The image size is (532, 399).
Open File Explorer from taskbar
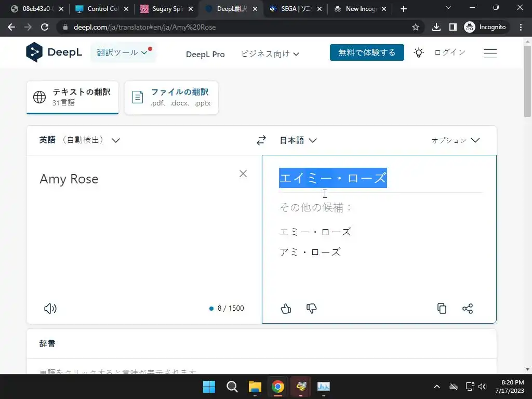click(x=255, y=387)
